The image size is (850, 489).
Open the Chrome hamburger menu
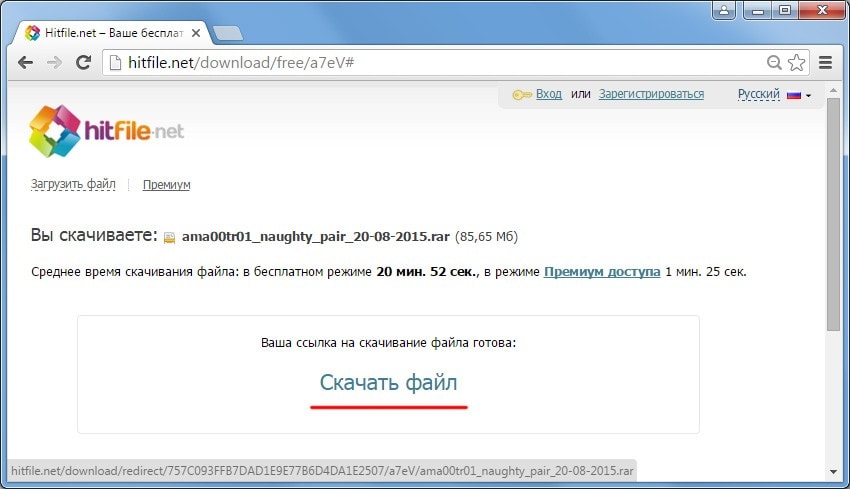(825, 63)
